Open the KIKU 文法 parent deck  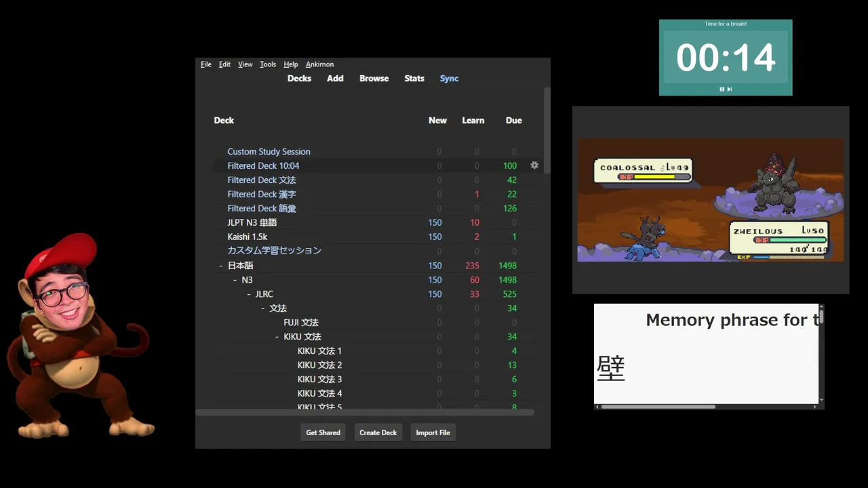302,337
